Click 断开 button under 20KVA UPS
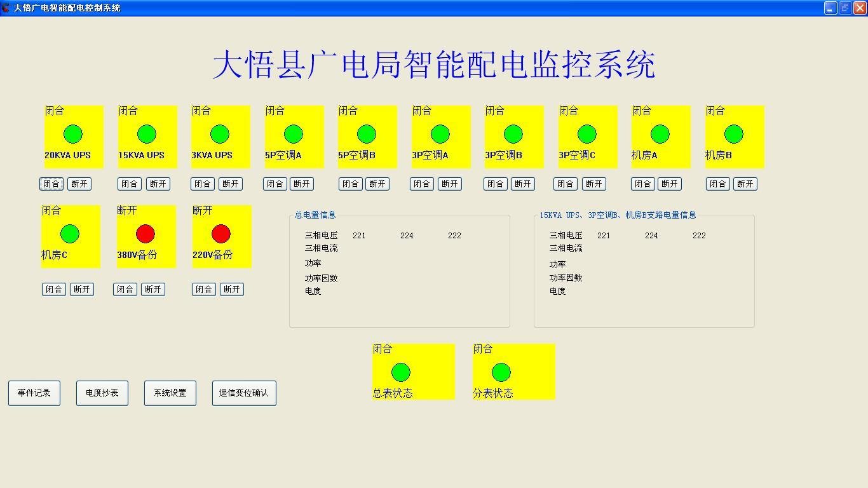 point(79,184)
